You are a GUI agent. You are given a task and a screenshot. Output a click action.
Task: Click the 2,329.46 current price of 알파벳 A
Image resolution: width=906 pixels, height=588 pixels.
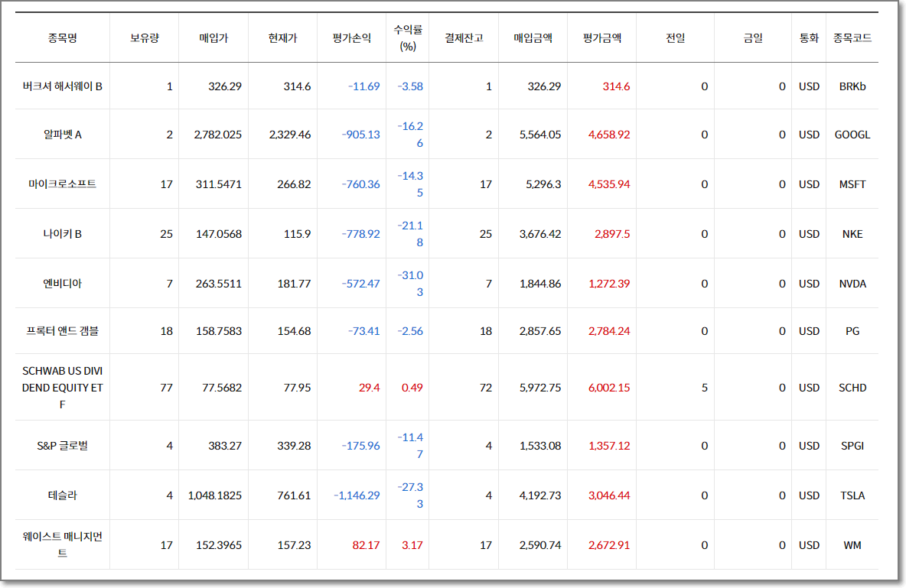tap(290, 135)
